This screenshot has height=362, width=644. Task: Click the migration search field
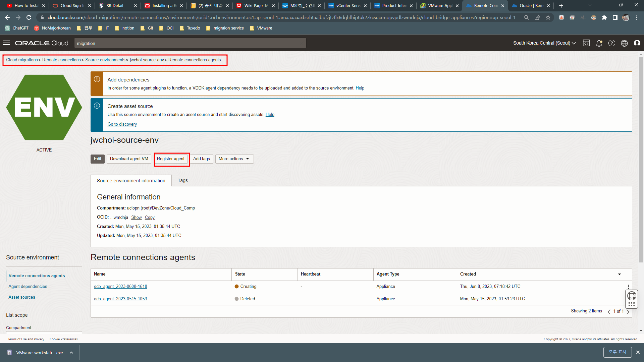click(190, 43)
